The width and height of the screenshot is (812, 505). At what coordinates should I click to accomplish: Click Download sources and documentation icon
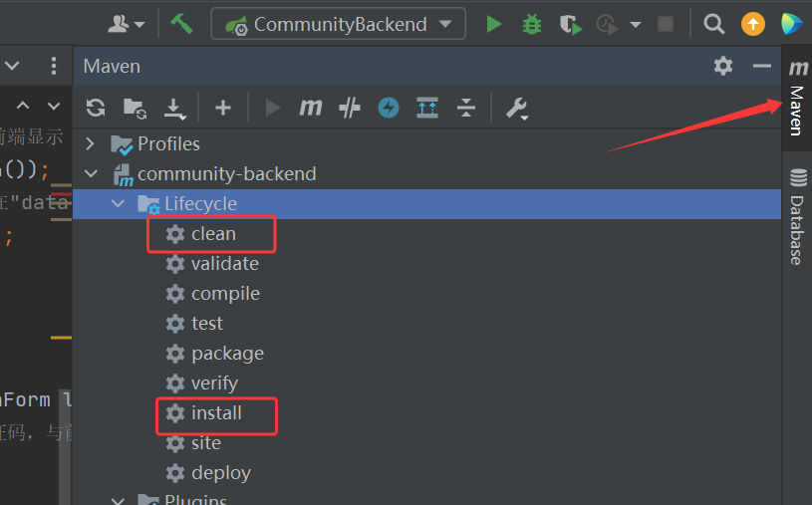point(174,109)
